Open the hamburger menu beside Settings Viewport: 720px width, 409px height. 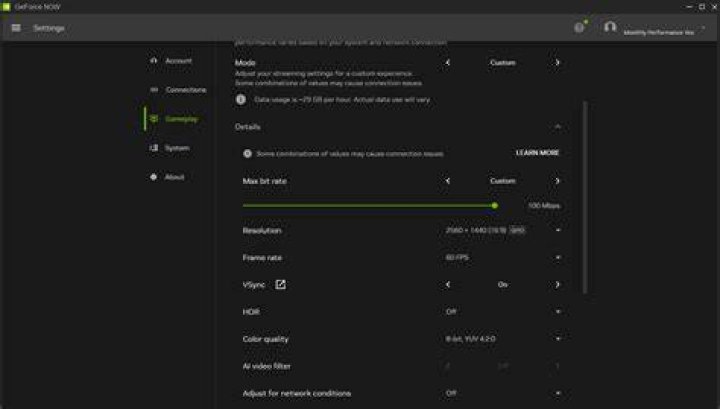pos(16,28)
